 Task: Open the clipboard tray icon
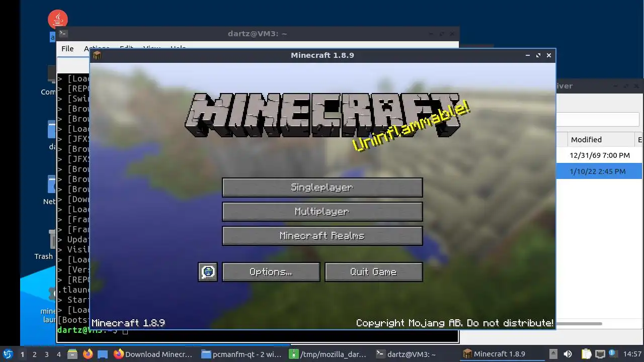point(586,354)
